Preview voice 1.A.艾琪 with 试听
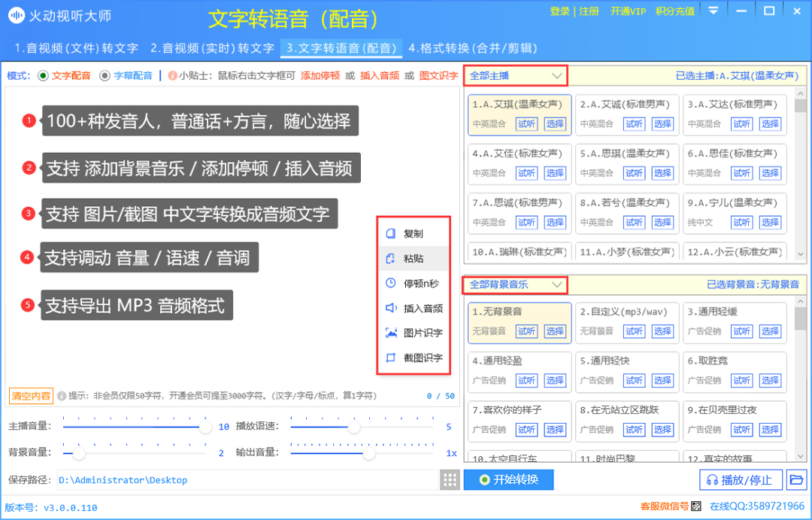Image resolution: width=812 pixels, height=520 pixels. coord(526,124)
